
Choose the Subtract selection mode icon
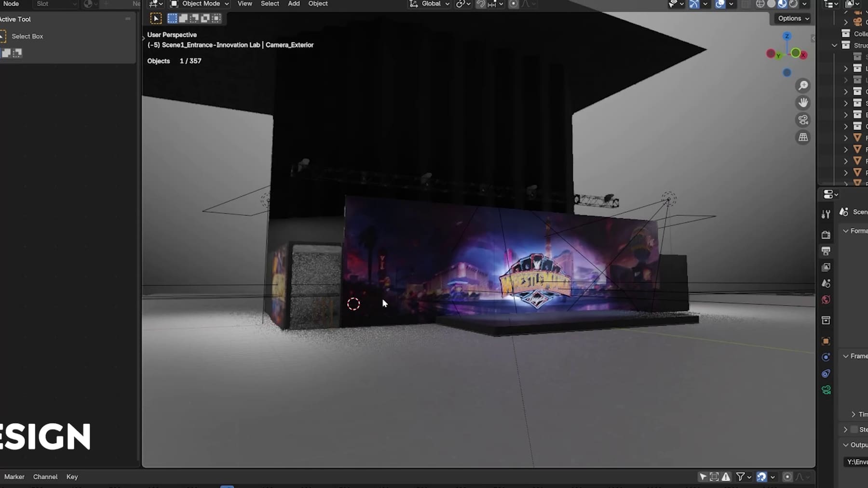coord(194,18)
